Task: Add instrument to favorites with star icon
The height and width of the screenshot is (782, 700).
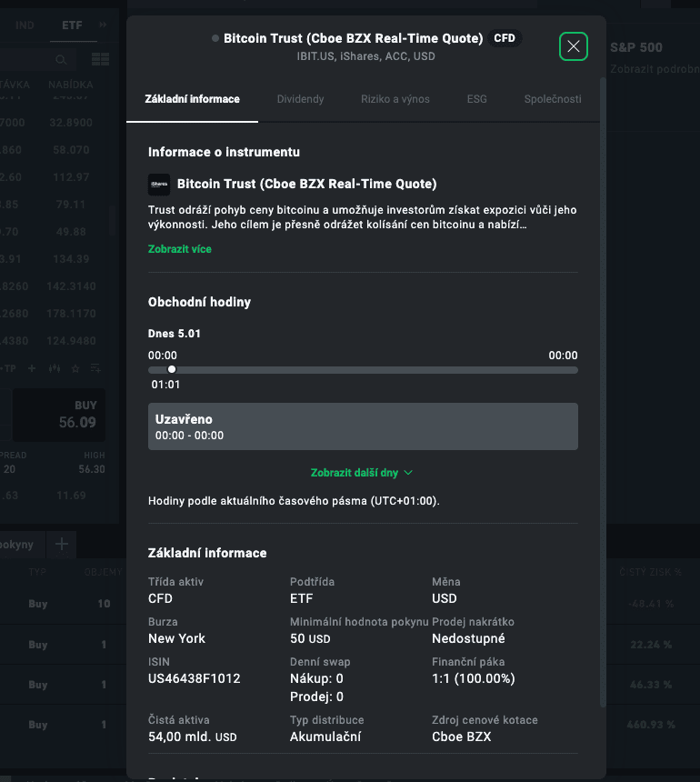Action: [75, 368]
